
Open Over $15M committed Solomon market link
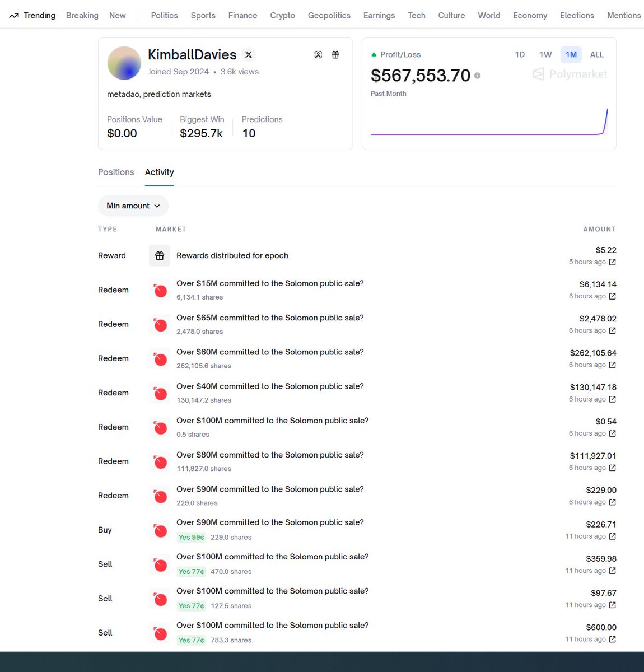pos(270,283)
